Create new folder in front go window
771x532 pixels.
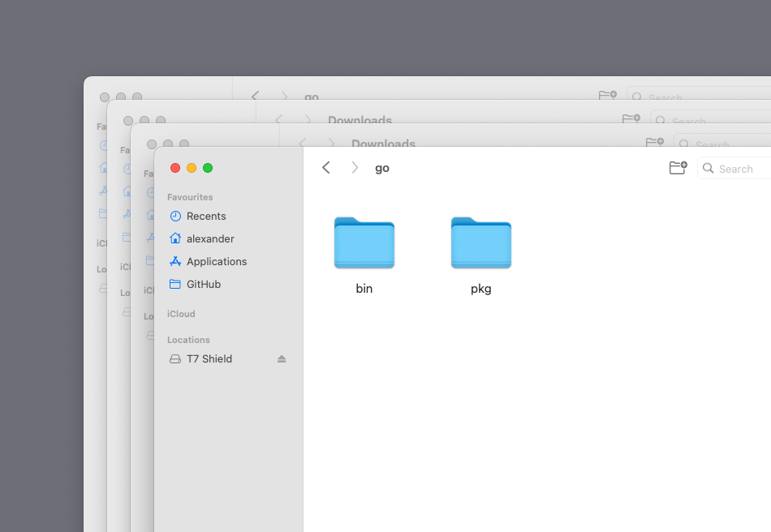(678, 168)
